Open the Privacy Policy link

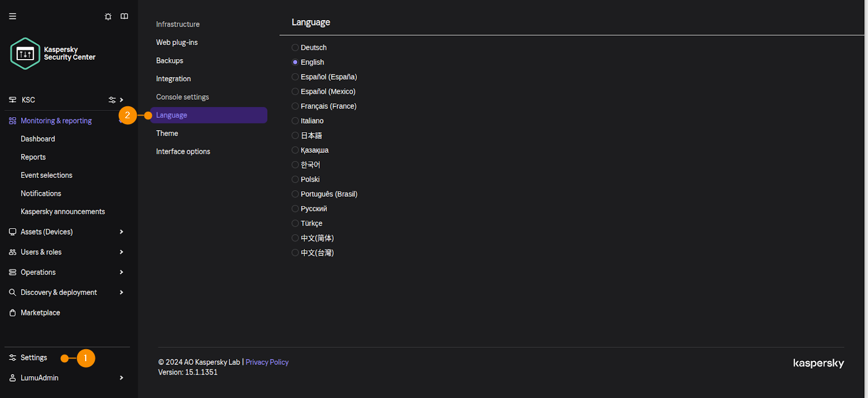(267, 362)
